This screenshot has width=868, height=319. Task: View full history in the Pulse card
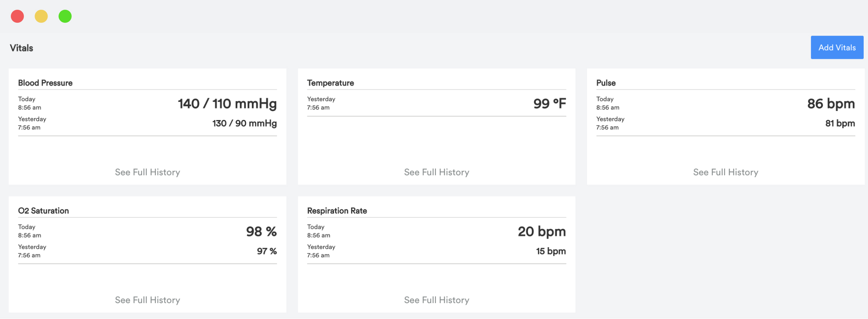pos(725,172)
